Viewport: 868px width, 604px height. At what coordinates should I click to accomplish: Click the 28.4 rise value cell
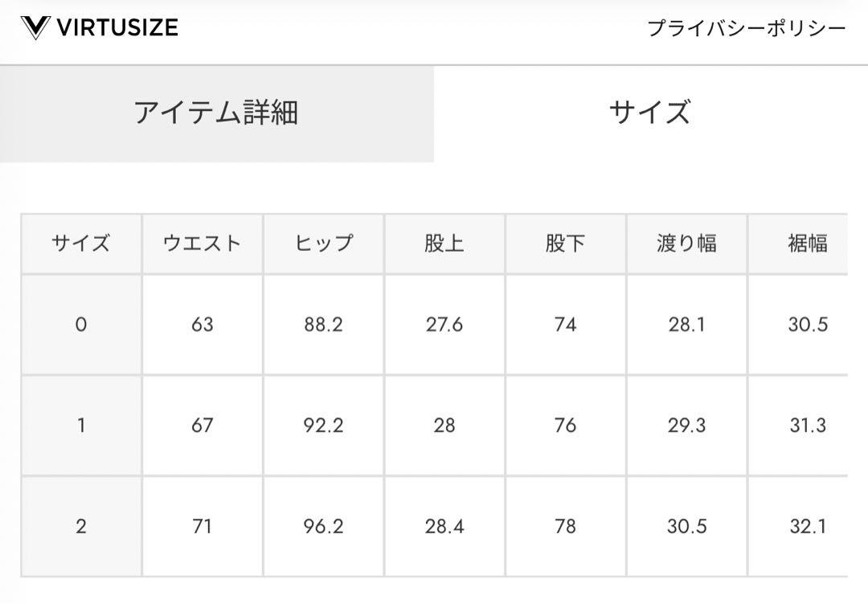pyautogui.click(x=444, y=527)
